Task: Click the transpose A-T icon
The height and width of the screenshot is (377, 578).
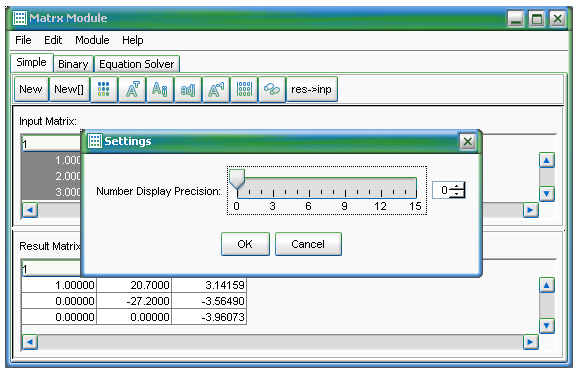Action: (x=132, y=89)
